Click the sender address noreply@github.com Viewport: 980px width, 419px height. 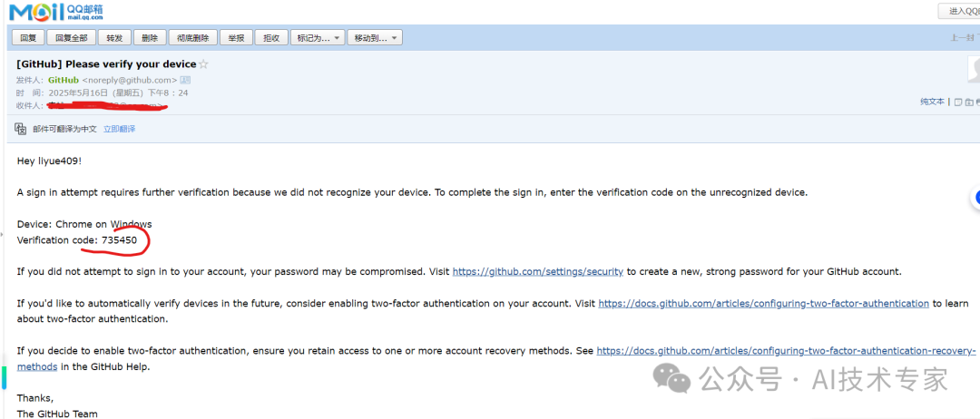click(130, 80)
